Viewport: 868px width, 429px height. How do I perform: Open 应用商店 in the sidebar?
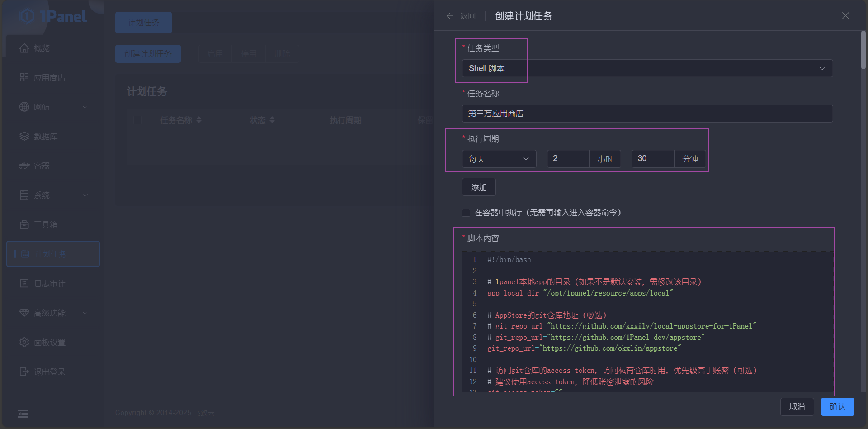pos(53,77)
